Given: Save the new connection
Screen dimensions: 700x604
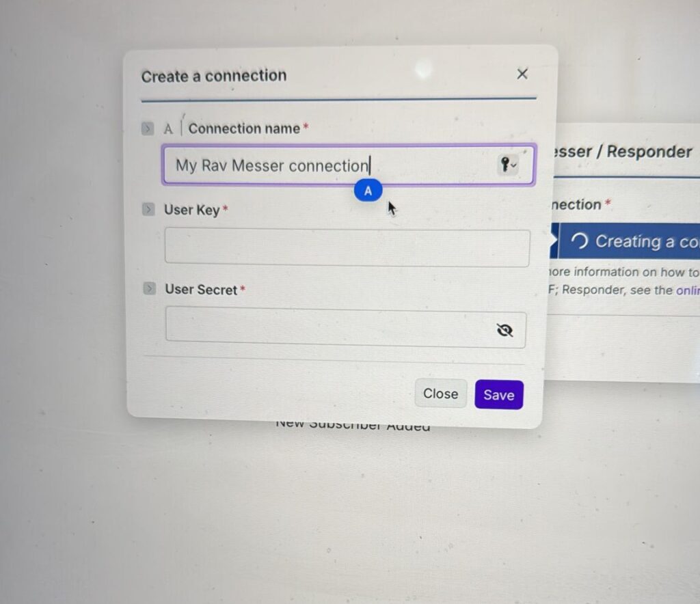Looking at the screenshot, I should click(498, 395).
